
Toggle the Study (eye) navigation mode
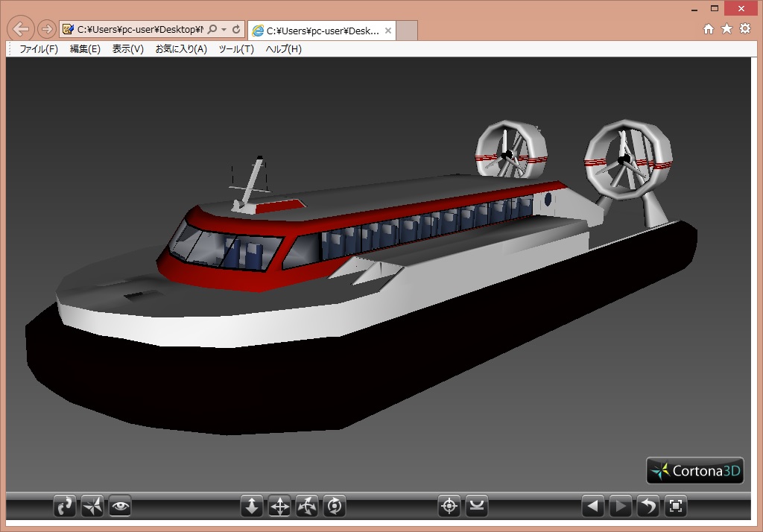(x=120, y=507)
